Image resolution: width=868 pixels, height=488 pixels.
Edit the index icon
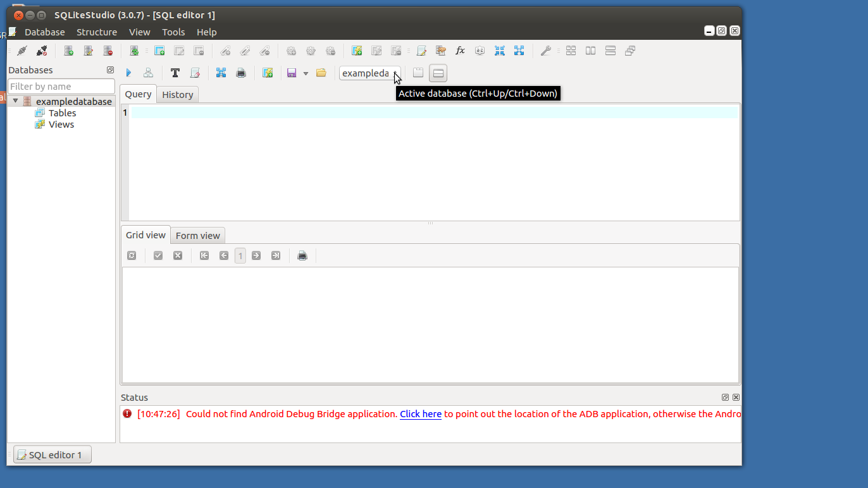pos(245,51)
